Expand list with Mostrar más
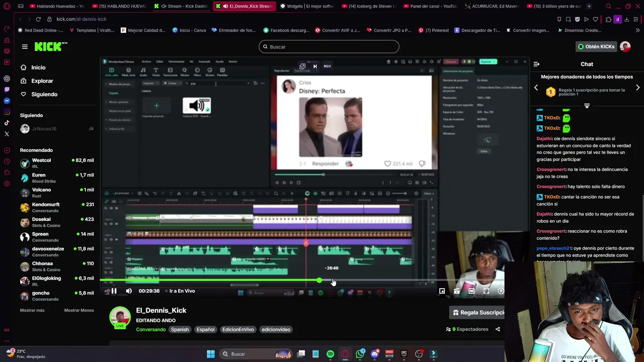Viewport: 644px width, 362px height. [x=32, y=310]
